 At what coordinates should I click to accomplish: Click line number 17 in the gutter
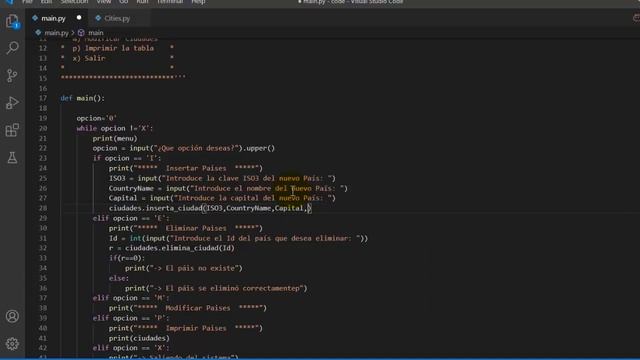[x=43, y=98]
